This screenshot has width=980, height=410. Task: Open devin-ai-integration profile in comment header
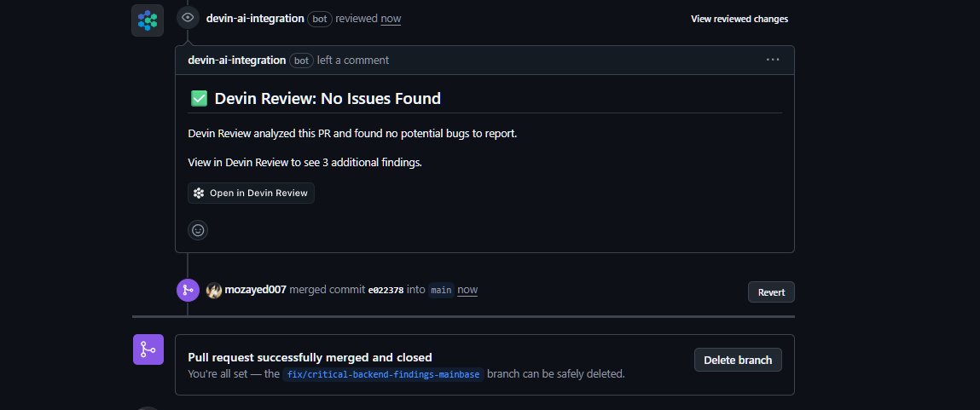[x=237, y=60]
